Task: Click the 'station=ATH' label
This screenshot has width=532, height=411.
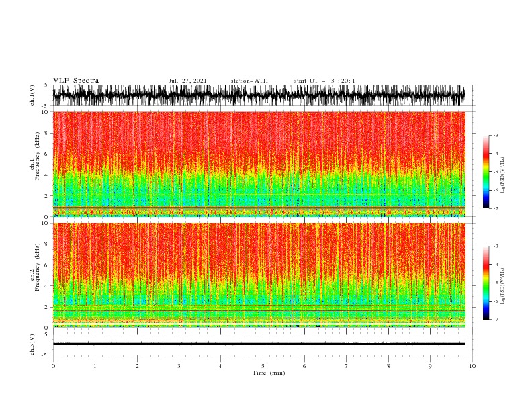Action: point(249,81)
